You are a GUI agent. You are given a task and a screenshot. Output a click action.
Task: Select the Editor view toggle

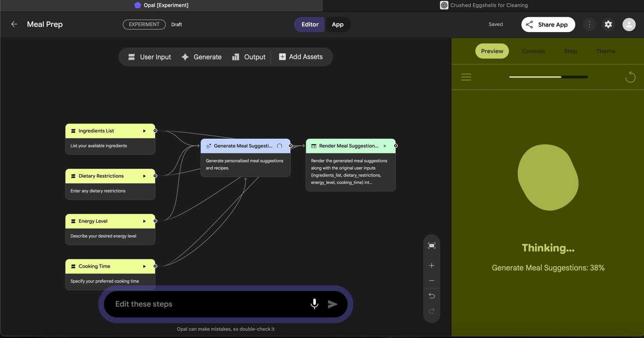(x=310, y=24)
